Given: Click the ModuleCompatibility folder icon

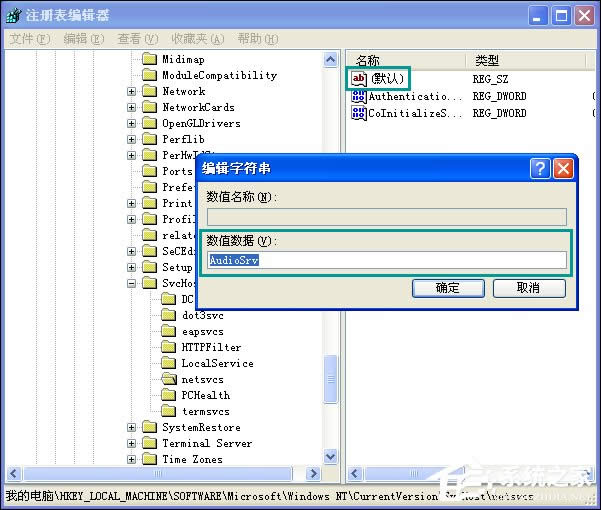Looking at the screenshot, I should [150, 75].
